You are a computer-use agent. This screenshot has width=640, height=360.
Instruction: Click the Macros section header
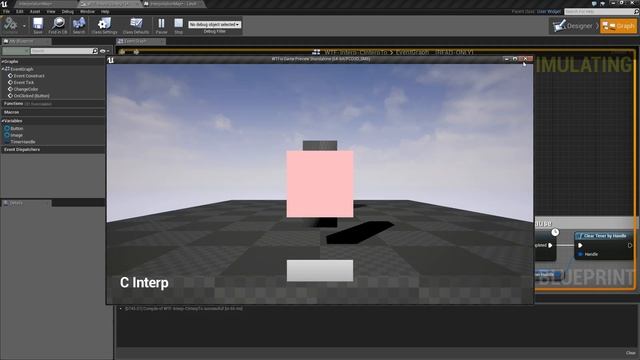click(x=53, y=112)
